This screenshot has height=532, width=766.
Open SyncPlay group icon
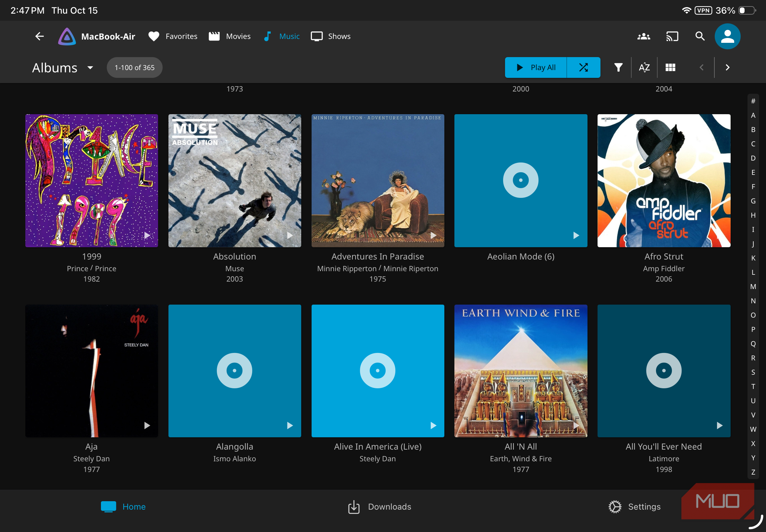pos(643,36)
